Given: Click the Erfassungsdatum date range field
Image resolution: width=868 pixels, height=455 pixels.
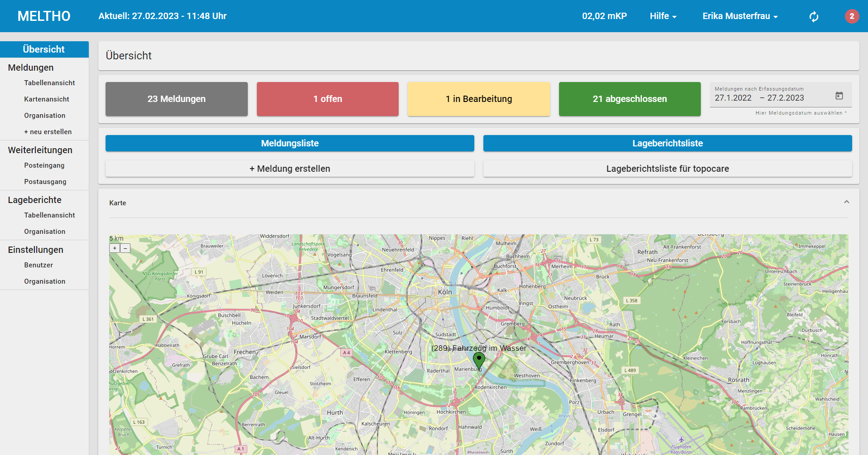Looking at the screenshot, I should [770, 98].
